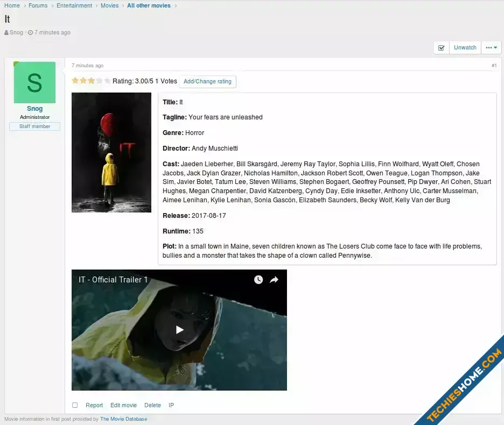Open Snog's profile username link under avatar
This screenshot has height=425, width=504.
34,109
